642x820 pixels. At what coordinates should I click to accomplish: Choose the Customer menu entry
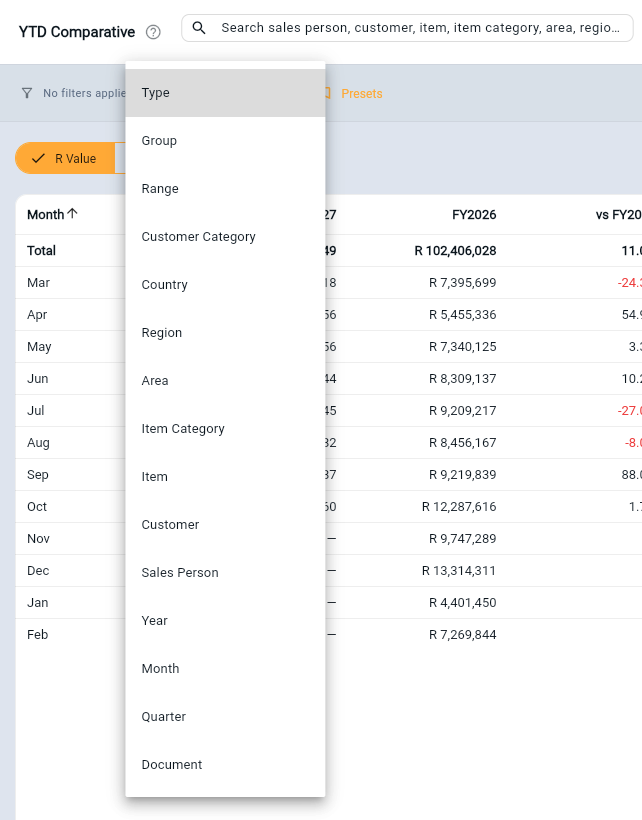[225, 525]
